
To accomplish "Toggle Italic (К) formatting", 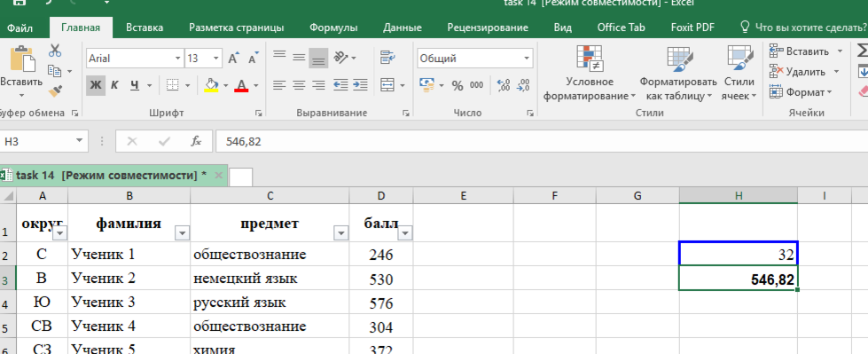I will [114, 85].
